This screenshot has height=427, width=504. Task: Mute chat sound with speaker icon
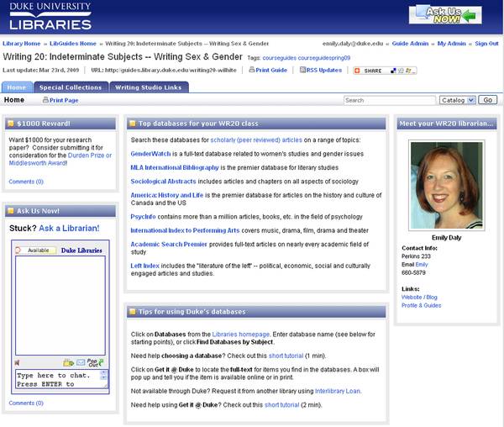pyautogui.click(x=18, y=362)
